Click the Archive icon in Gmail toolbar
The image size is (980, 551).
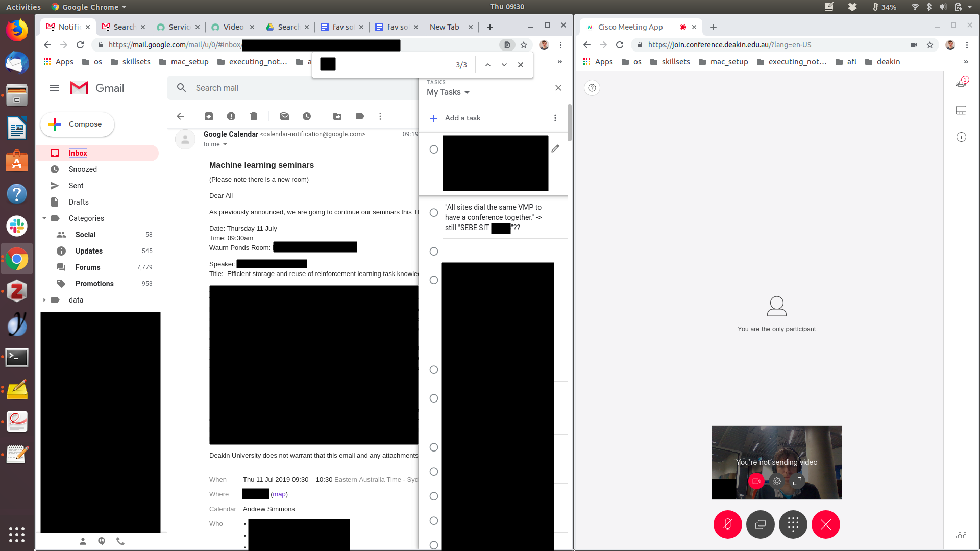[x=209, y=116]
